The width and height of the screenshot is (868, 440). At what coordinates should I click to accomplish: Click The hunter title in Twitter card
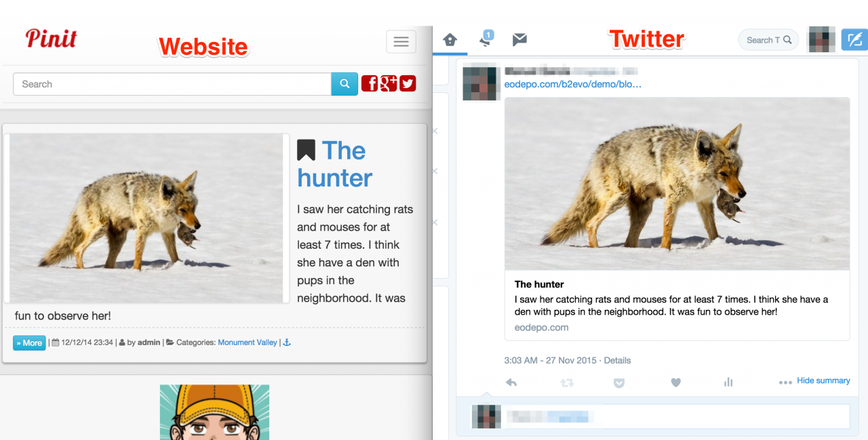539,284
